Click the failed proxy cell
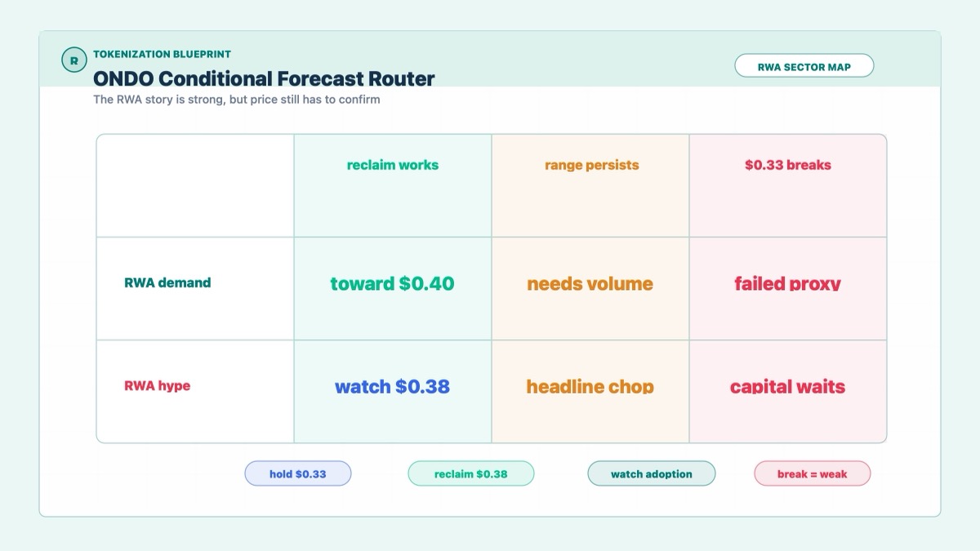This screenshot has height=551, width=980. pyautogui.click(x=788, y=289)
